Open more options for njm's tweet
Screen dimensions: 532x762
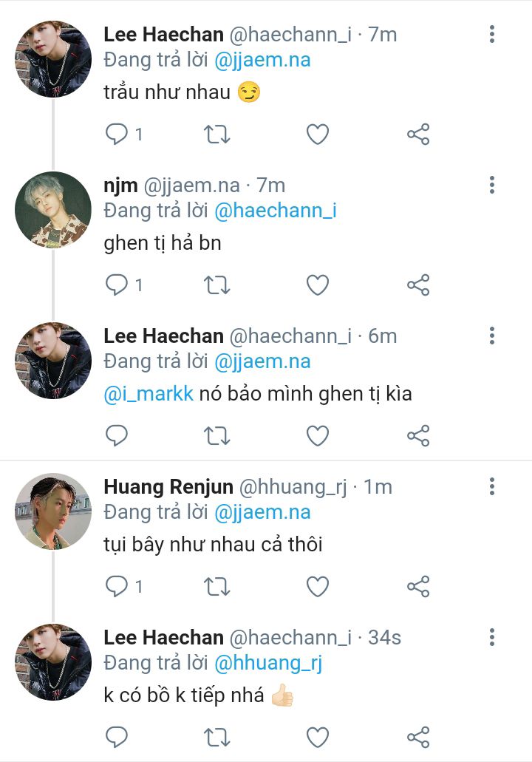tap(491, 185)
